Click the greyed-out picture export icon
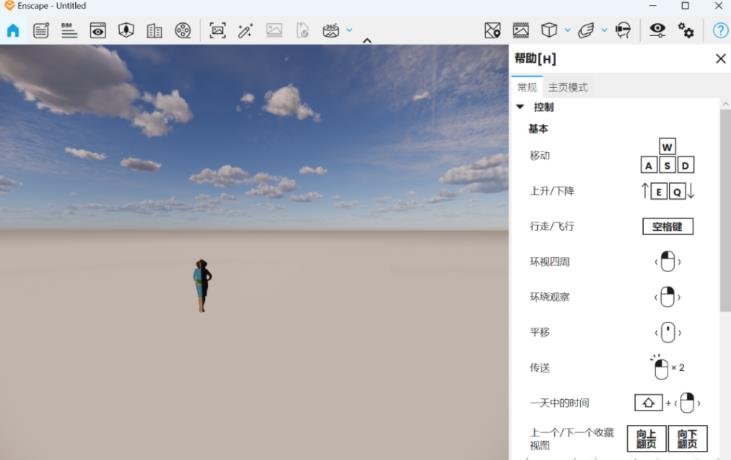This screenshot has width=731, height=460. click(274, 30)
